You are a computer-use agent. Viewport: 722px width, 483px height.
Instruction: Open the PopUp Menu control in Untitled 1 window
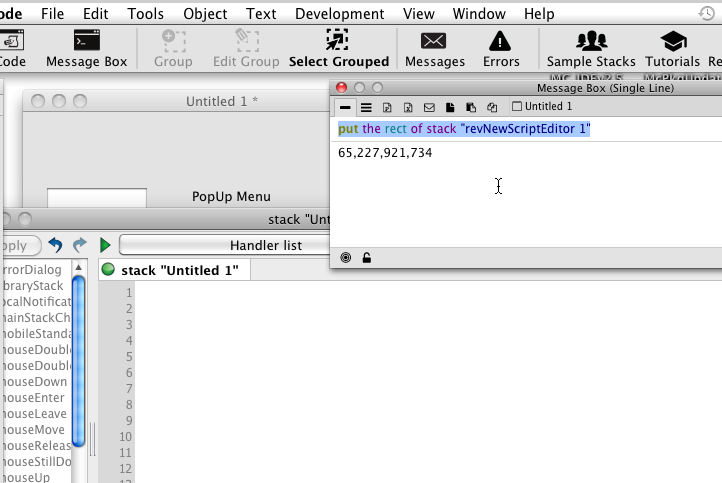pos(231,197)
